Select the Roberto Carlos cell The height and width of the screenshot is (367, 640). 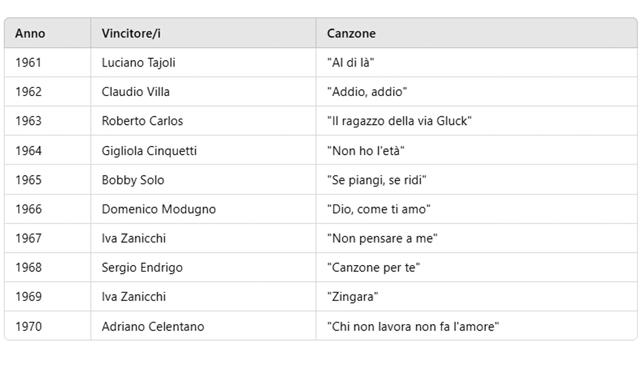tap(203, 121)
